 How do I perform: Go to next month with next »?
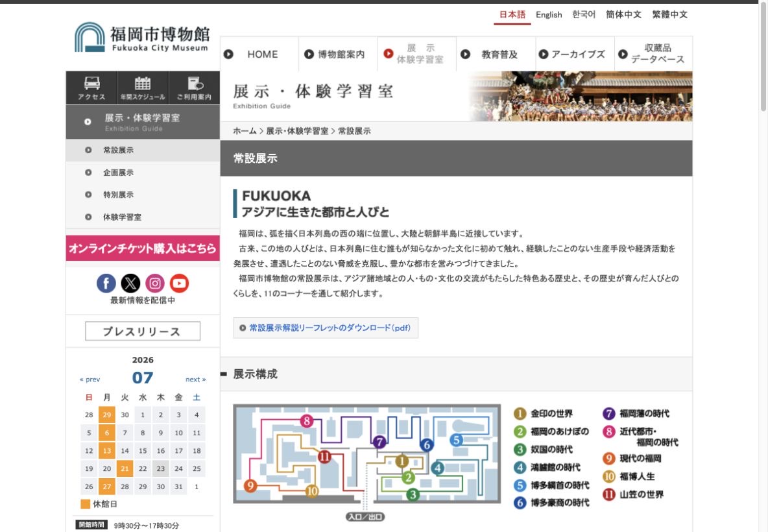[x=195, y=379]
